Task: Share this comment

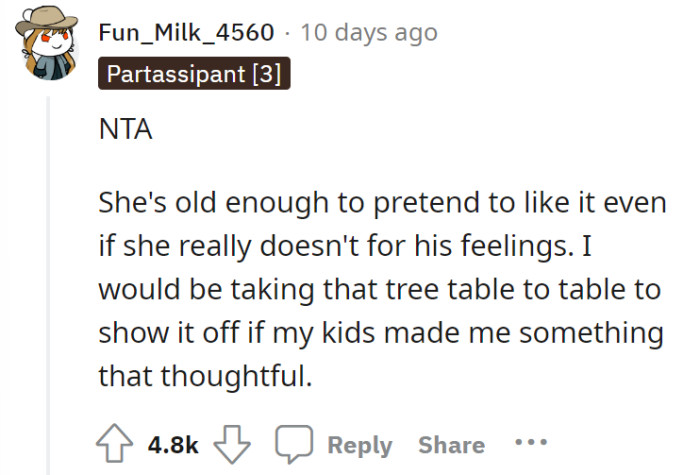Action: (x=451, y=445)
